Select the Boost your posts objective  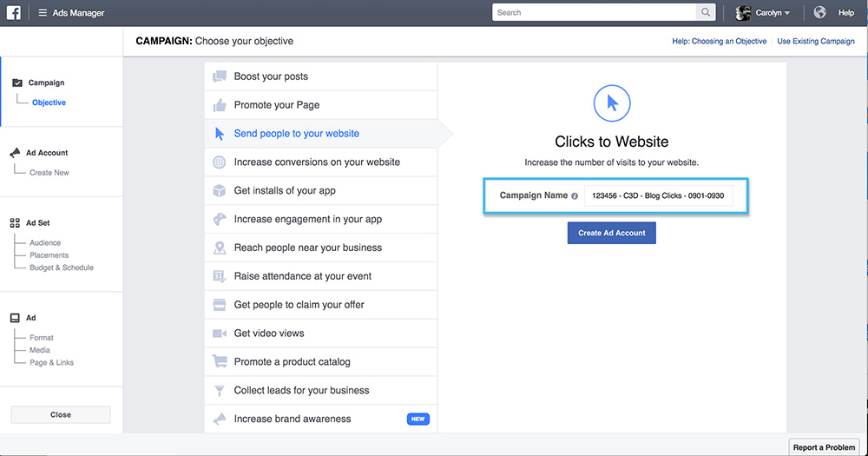click(321, 76)
